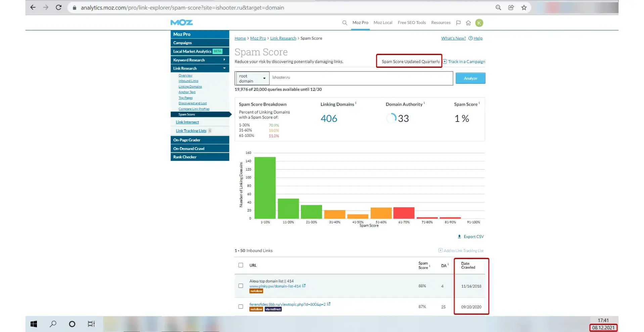Click the Link Research breadcrumb link
The height and width of the screenshot is (332, 644).
(283, 38)
